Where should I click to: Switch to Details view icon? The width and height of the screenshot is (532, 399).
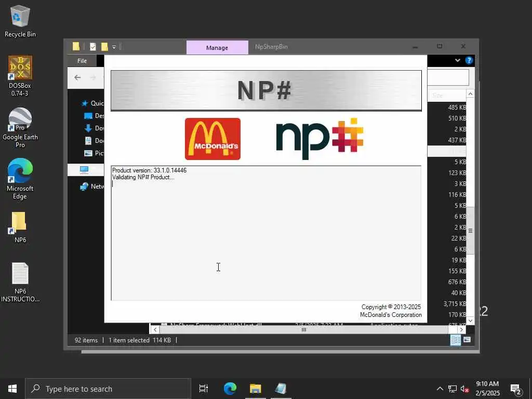(x=456, y=340)
